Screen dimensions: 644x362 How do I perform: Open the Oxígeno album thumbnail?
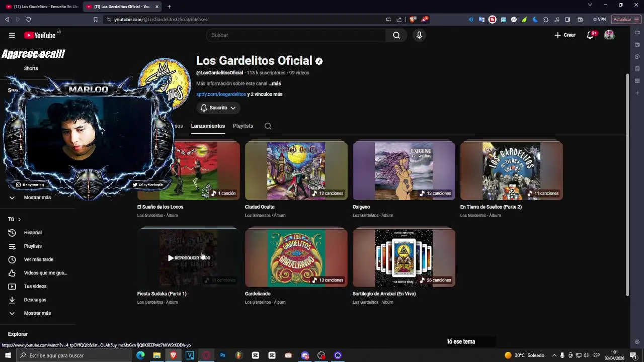[404, 171]
